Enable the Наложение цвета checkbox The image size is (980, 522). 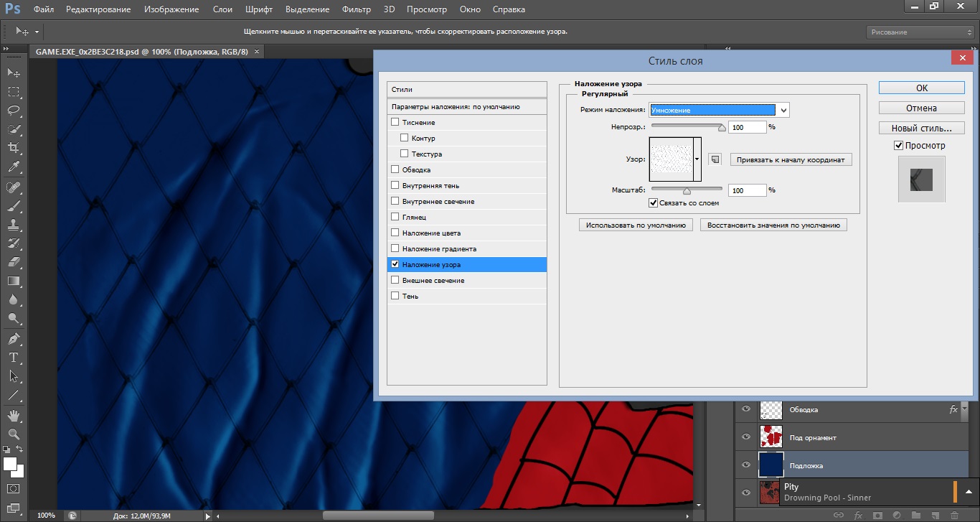coord(395,233)
